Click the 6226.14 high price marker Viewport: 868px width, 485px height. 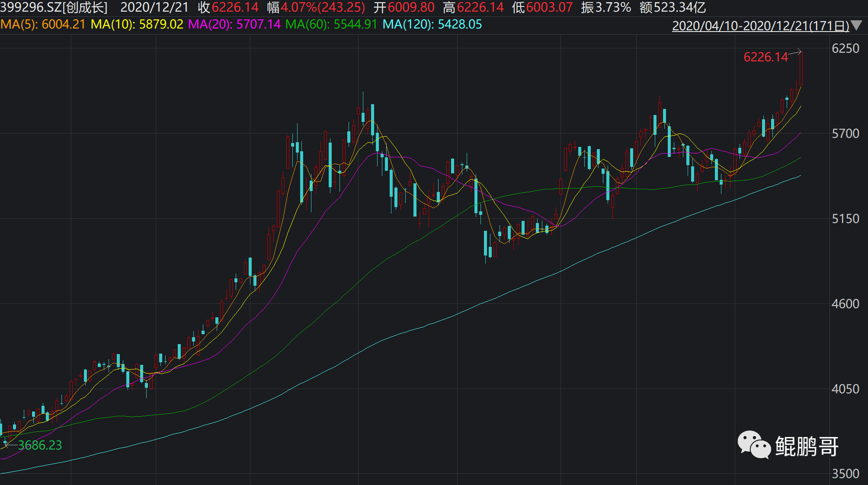point(766,57)
